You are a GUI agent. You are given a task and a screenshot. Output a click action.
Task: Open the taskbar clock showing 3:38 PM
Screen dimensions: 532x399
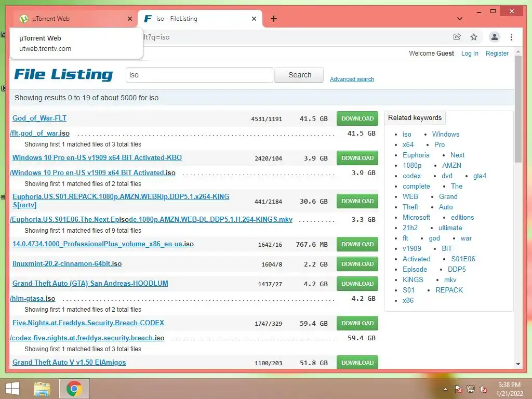point(509,389)
